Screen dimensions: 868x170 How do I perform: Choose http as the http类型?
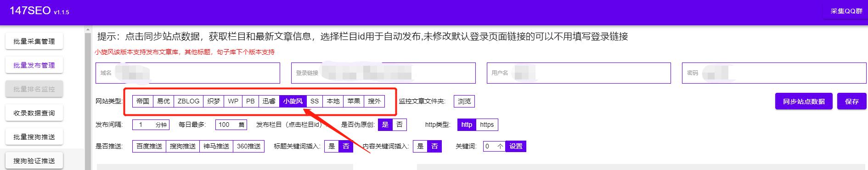click(x=467, y=125)
